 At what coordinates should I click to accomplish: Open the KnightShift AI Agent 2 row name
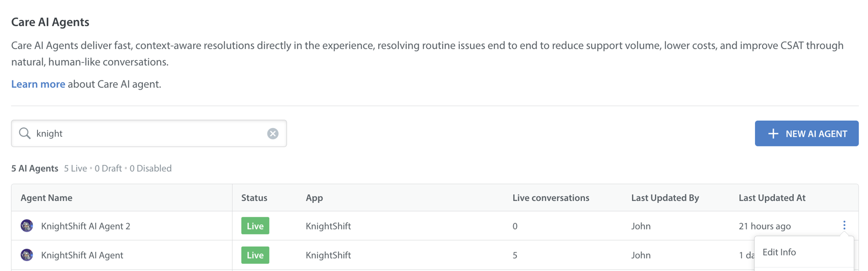[x=85, y=226]
